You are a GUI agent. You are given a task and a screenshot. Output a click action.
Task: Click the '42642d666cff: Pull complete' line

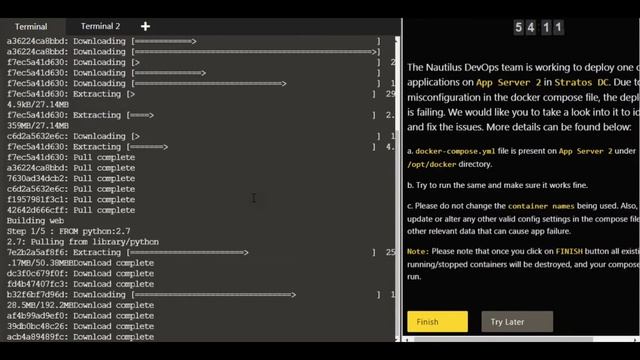click(x=71, y=210)
